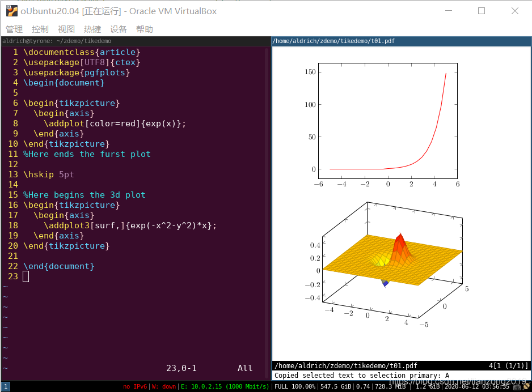This screenshot has width=532, height=392.
Task: Click the vim 'All' scroll indicator
Action: 245,368
